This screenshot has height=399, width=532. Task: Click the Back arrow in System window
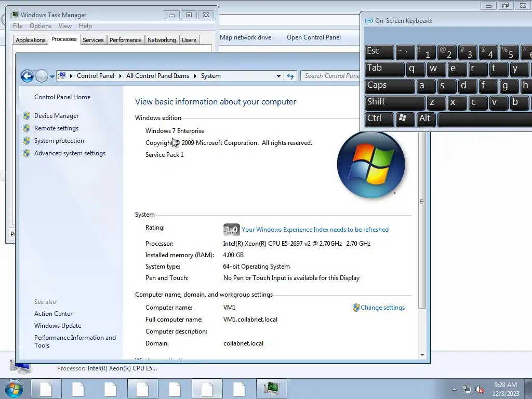pos(27,76)
